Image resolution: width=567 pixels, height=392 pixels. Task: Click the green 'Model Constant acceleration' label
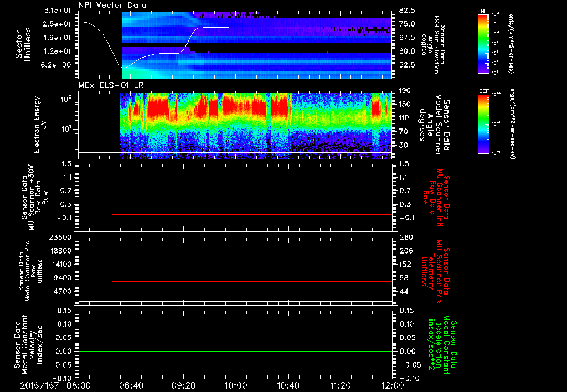(442, 345)
